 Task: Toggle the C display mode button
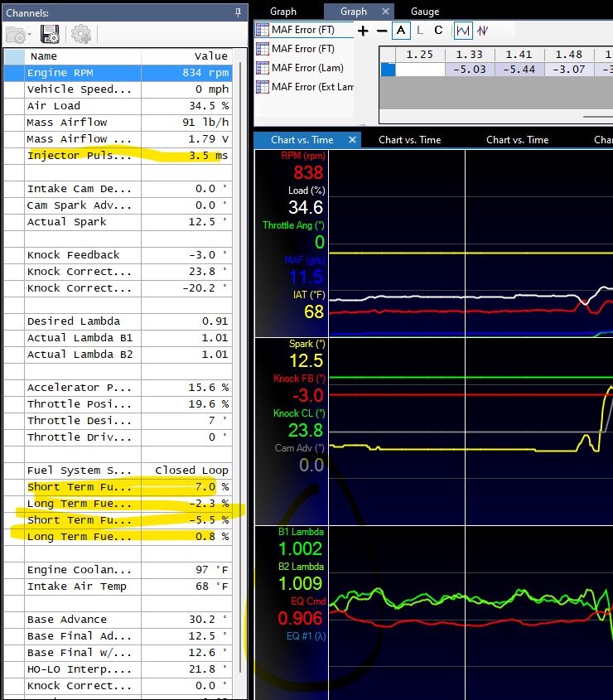tap(438, 31)
